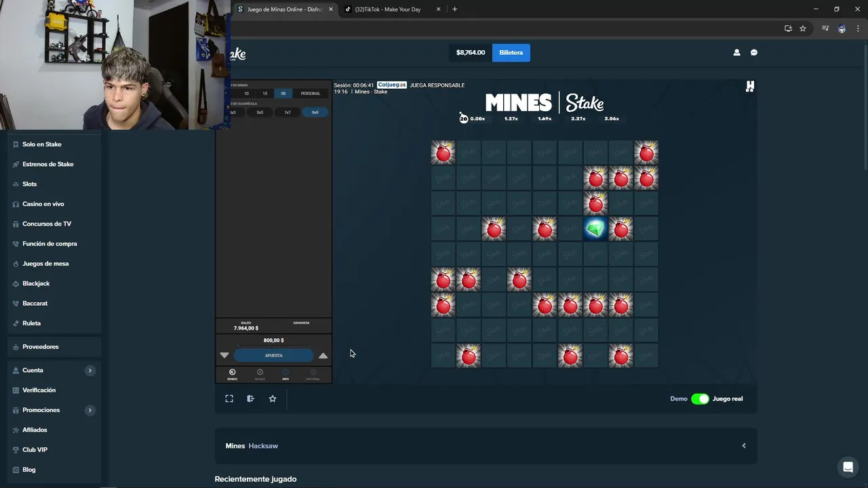The height and width of the screenshot is (488, 868).
Task: Click the 1.27x multiplier value
Action: [x=511, y=119]
